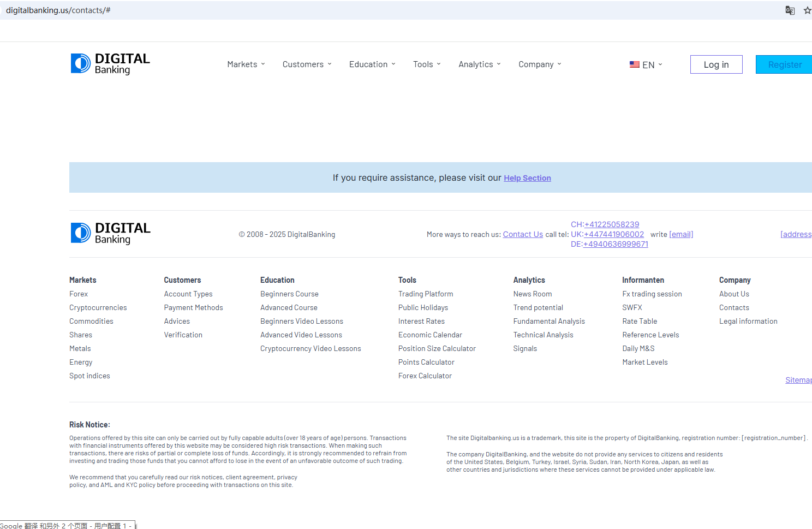Open the Tools menu in header

(427, 64)
